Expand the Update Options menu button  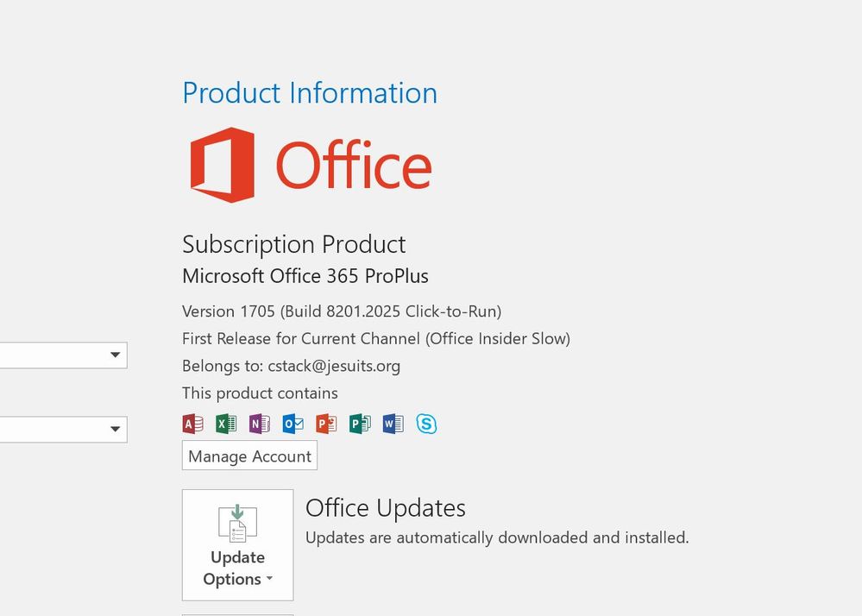(x=237, y=545)
